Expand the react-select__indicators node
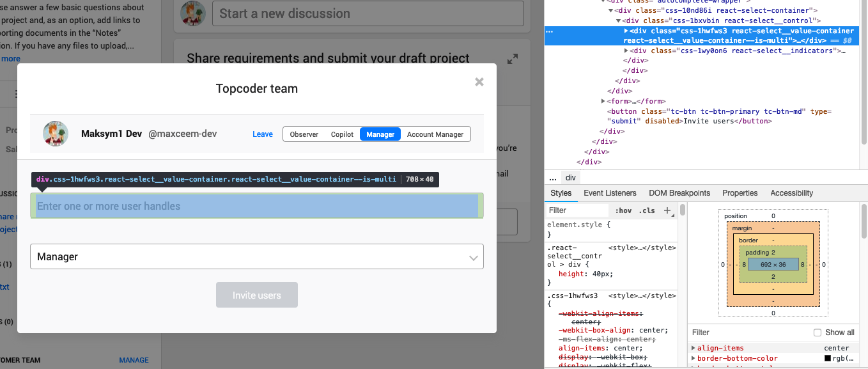The image size is (868, 369). click(626, 51)
